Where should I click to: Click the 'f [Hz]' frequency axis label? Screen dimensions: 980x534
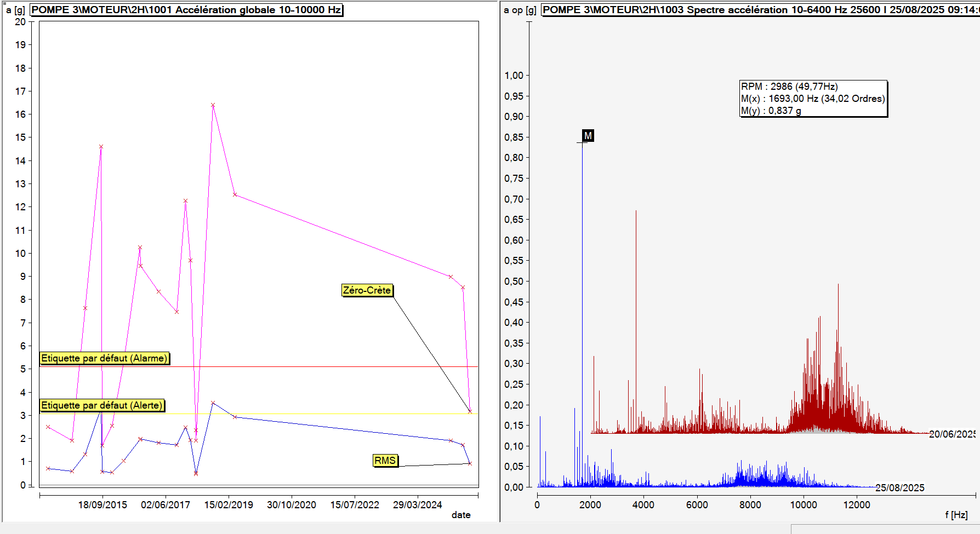(x=956, y=515)
